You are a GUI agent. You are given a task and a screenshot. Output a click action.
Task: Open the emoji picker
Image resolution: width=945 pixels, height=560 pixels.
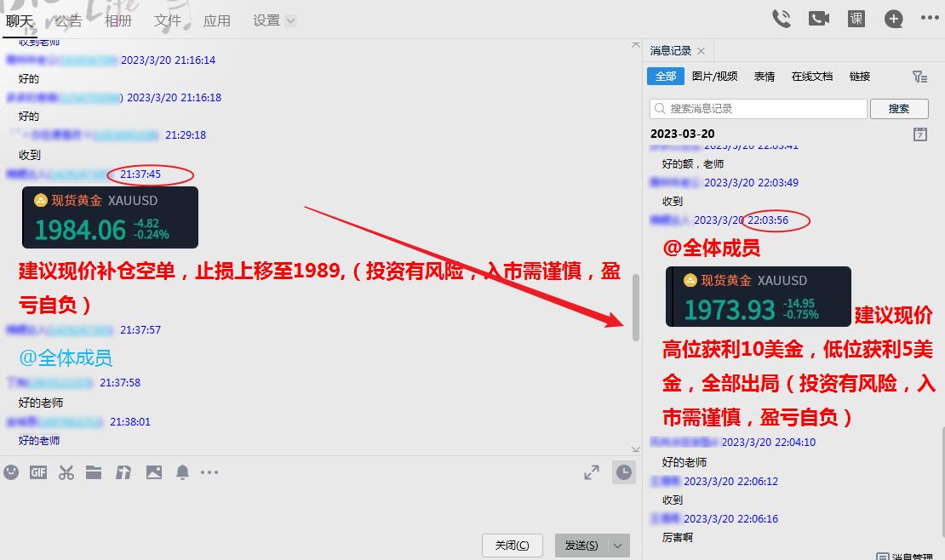click(x=11, y=472)
